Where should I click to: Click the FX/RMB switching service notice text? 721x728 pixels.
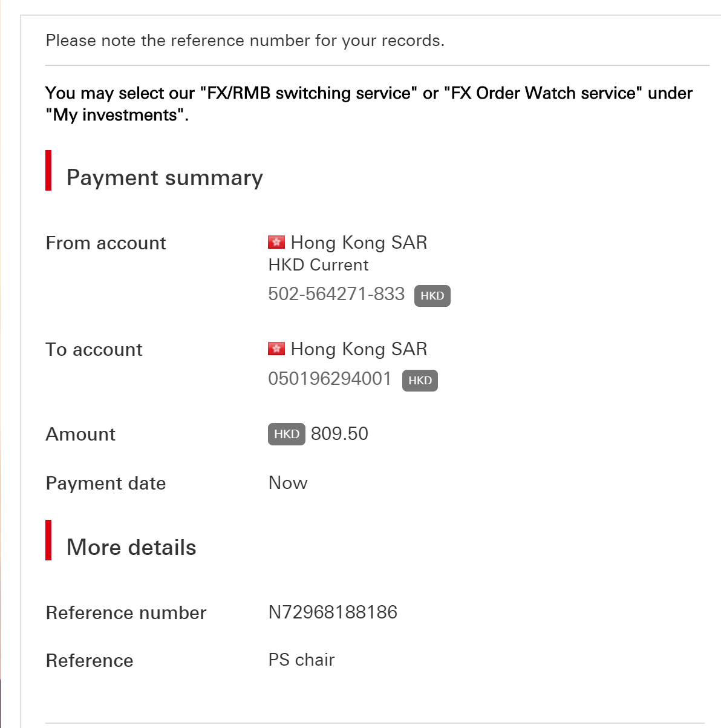(369, 104)
